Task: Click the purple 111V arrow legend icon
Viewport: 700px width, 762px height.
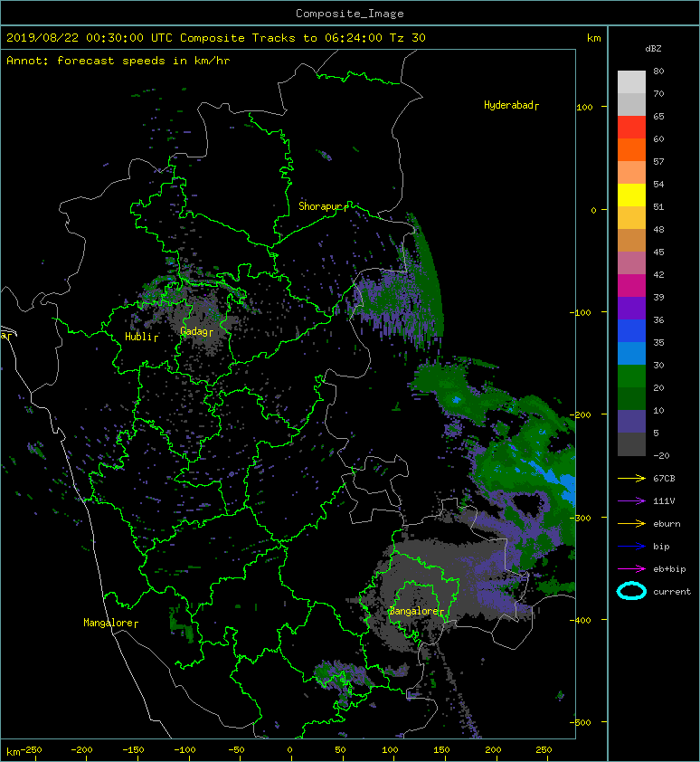Action: [631, 501]
